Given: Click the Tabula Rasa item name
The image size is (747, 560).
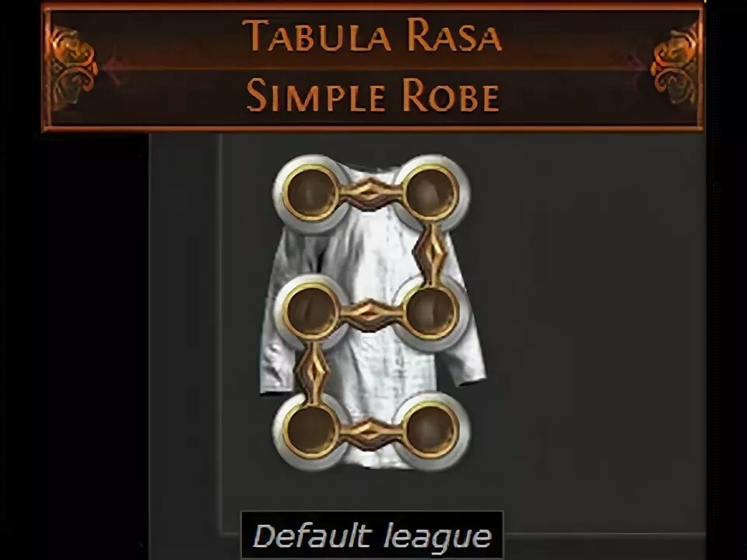Looking at the screenshot, I should pos(372,36).
